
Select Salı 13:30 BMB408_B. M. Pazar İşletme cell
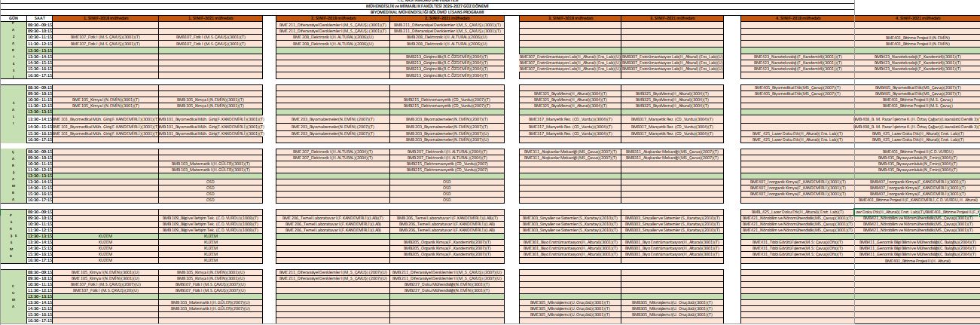point(917,119)
